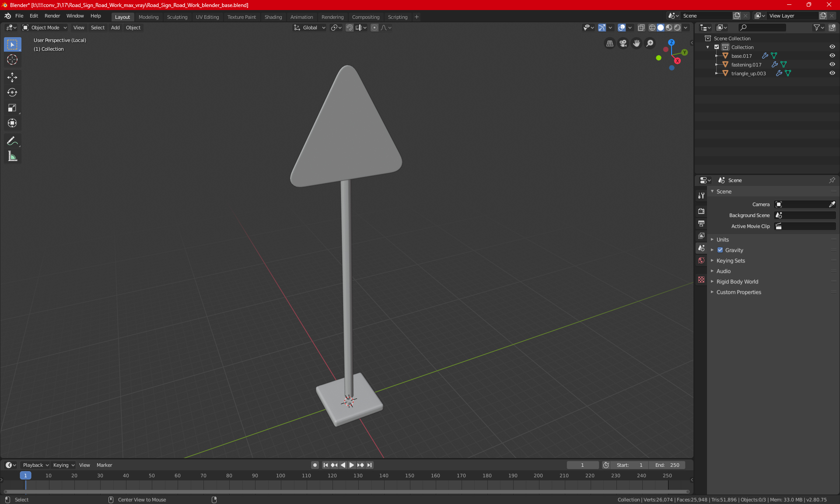Select the Scale tool icon

click(x=12, y=108)
